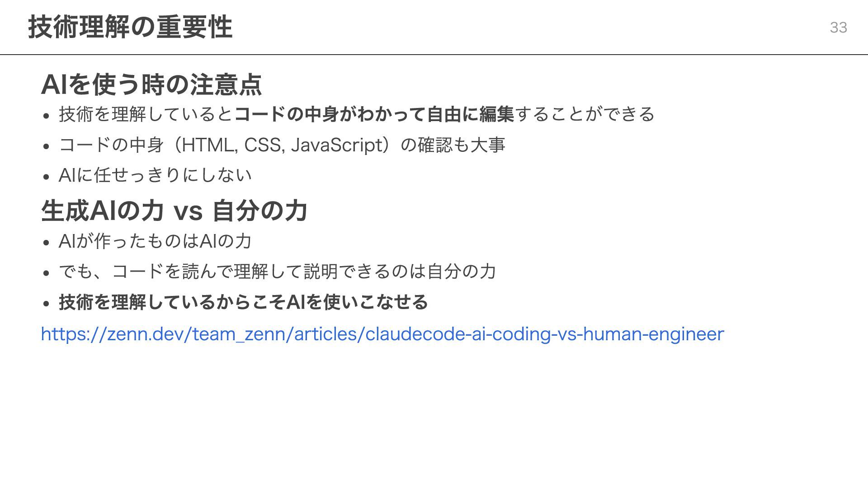
Task: Select the heading AIを使う時の注意点
Action: pos(151,84)
